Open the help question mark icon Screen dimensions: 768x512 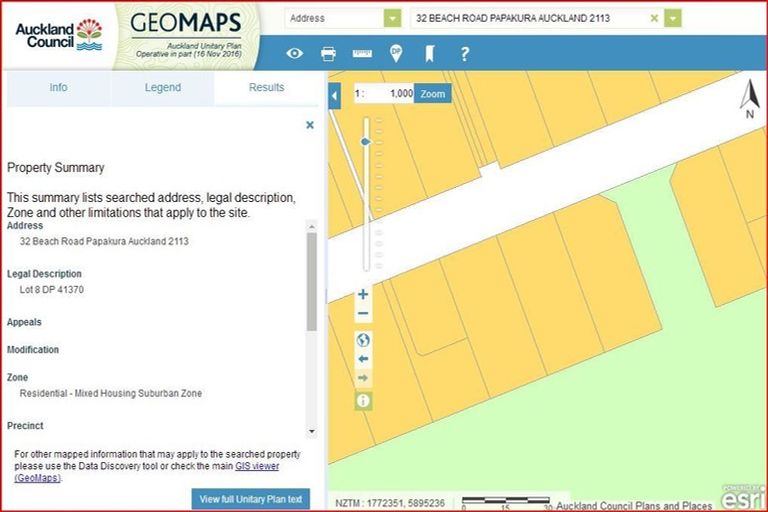[x=464, y=54]
